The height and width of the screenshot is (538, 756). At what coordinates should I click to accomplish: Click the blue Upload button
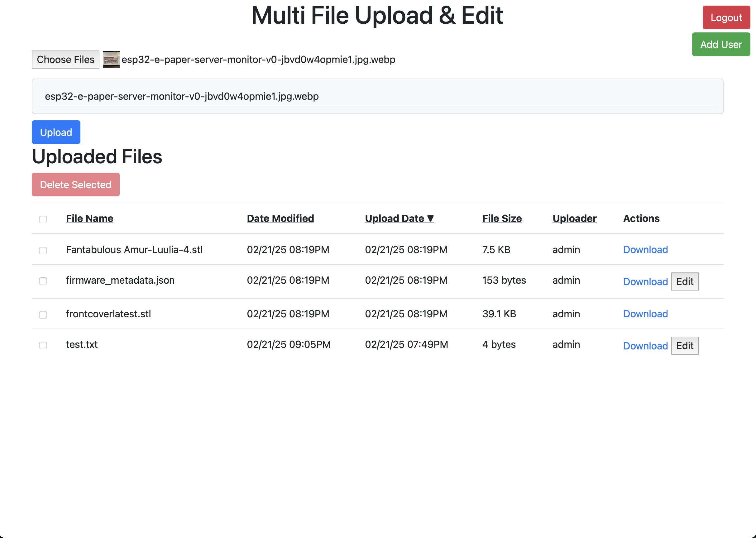tap(56, 132)
